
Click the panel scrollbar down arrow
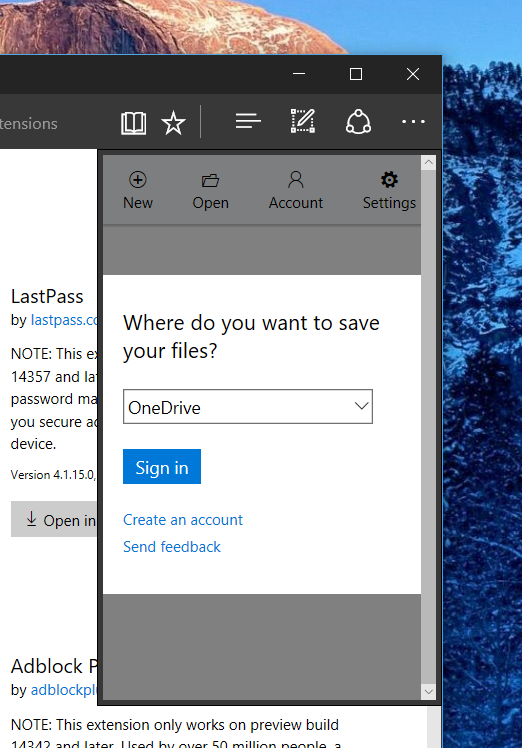[x=428, y=691]
